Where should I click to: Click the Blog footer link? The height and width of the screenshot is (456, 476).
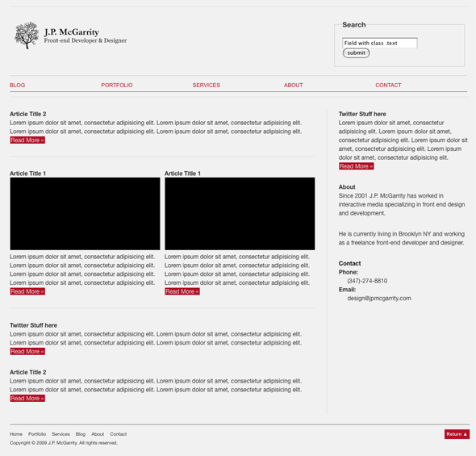coord(81,434)
